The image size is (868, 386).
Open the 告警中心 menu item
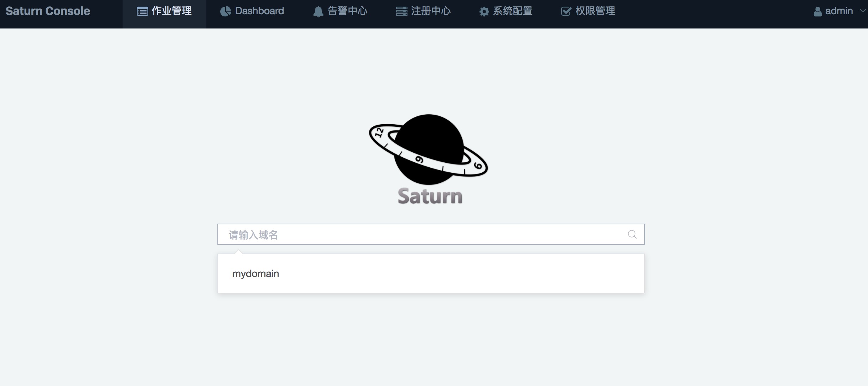pyautogui.click(x=347, y=11)
